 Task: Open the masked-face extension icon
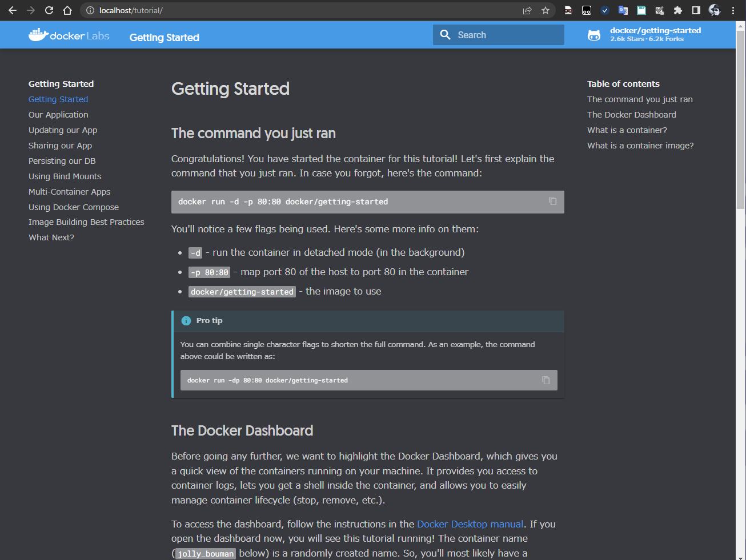568,10
